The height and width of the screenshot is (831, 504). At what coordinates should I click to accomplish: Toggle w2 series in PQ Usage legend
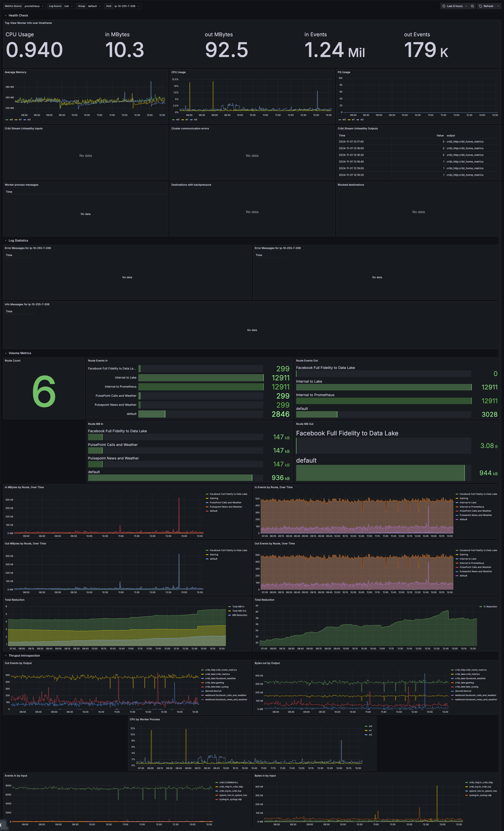(x=362, y=119)
